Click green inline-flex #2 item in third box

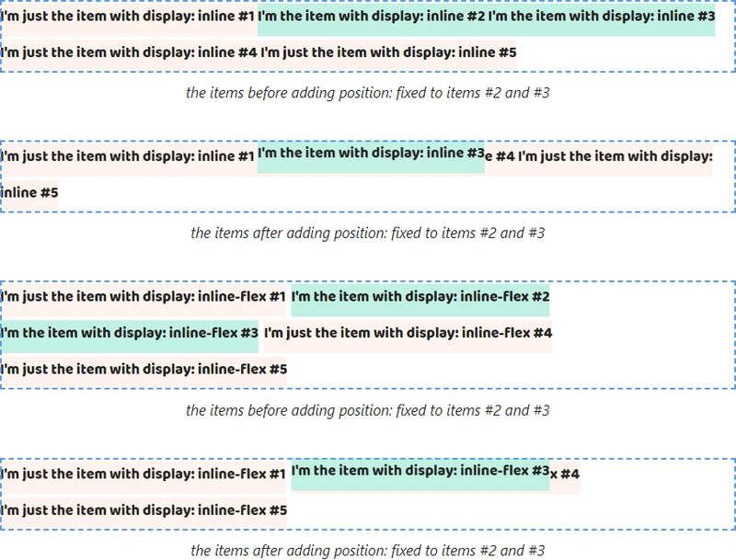point(420,300)
